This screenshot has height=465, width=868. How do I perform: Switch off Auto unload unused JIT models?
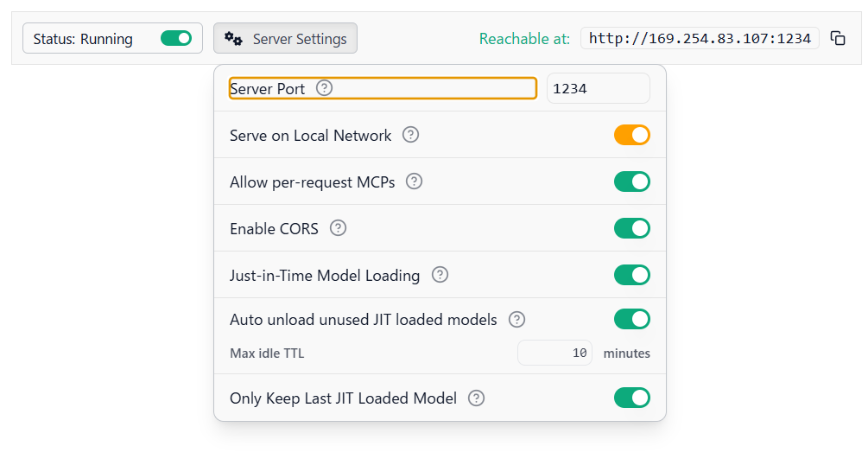631,319
